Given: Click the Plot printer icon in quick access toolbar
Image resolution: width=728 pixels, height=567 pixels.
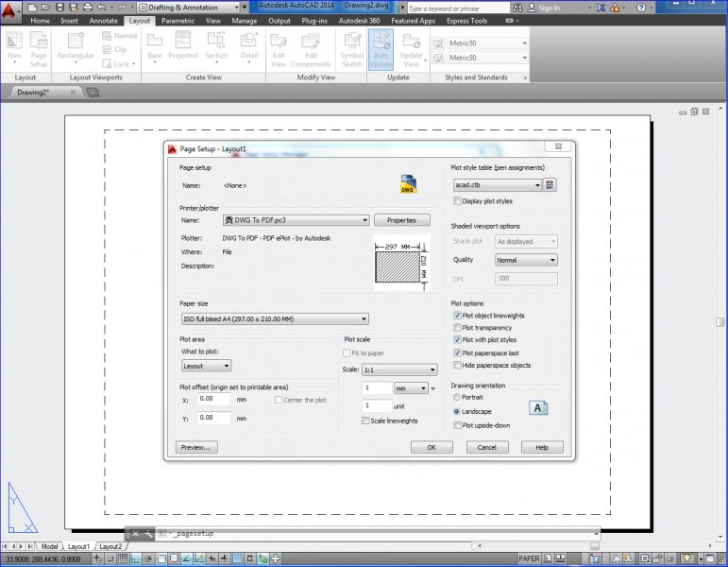Looking at the screenshot, I should (87, 8).
